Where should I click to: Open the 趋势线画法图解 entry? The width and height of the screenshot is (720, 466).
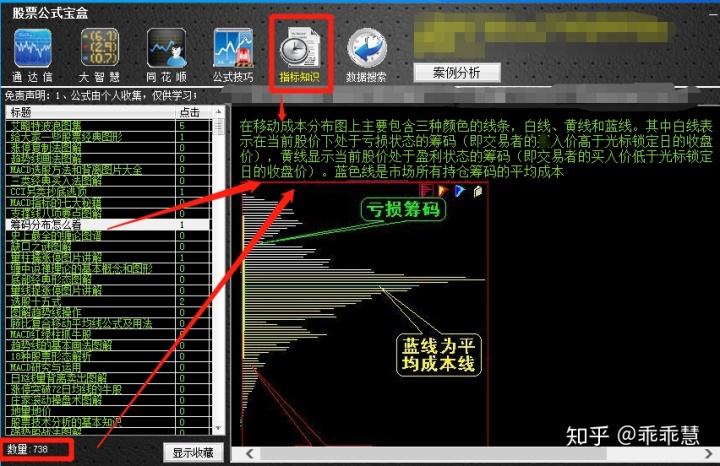(108, 158)
